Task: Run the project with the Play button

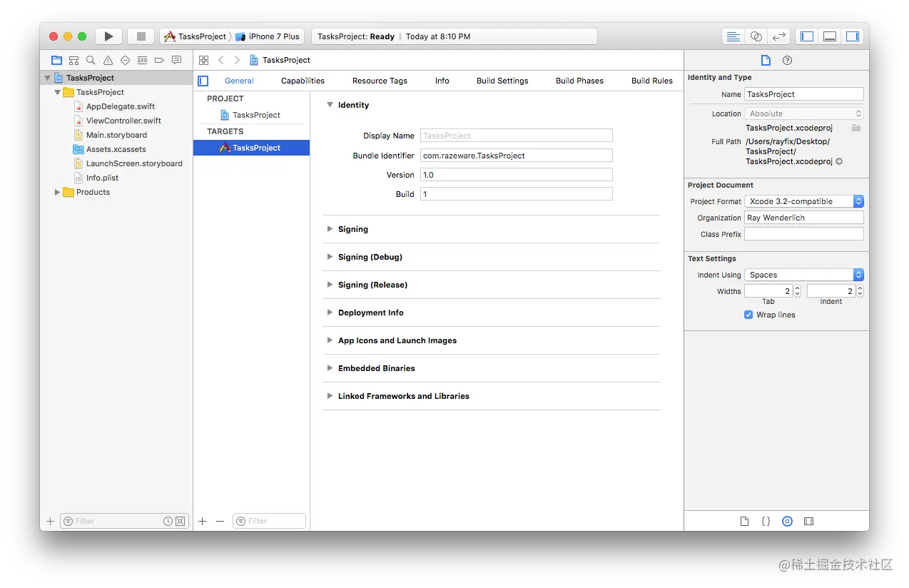Action: 108,36
